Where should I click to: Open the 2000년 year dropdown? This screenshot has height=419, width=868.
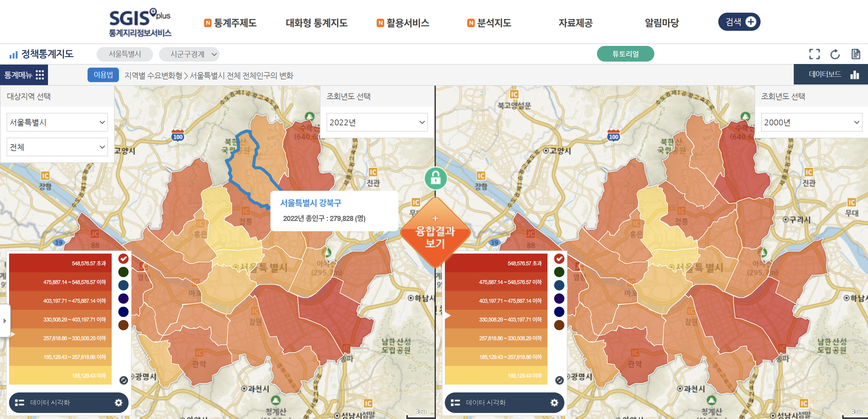pyautogui.click(x=811, y=122)
